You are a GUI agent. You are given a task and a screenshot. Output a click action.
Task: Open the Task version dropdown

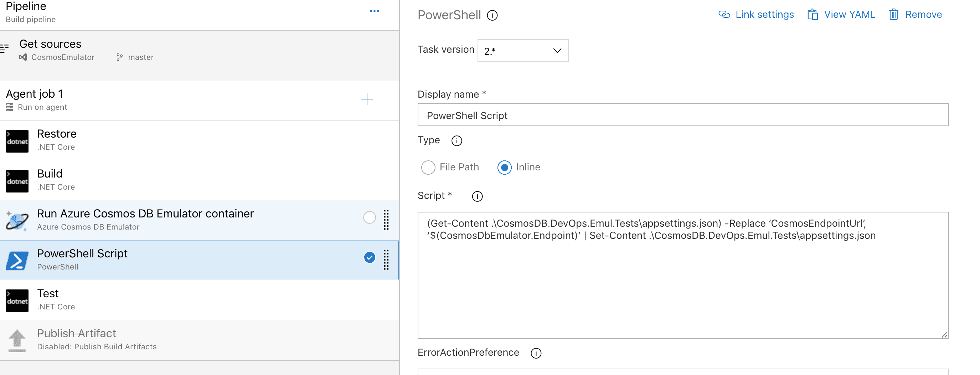coord(523,51)
